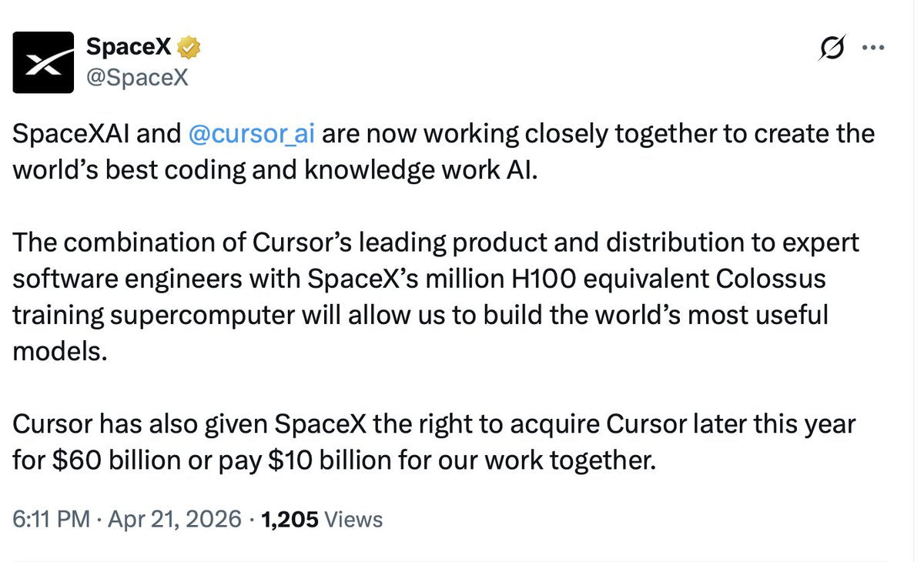
Task: Click the Views label after the count
Action: [x=353, y=519]
